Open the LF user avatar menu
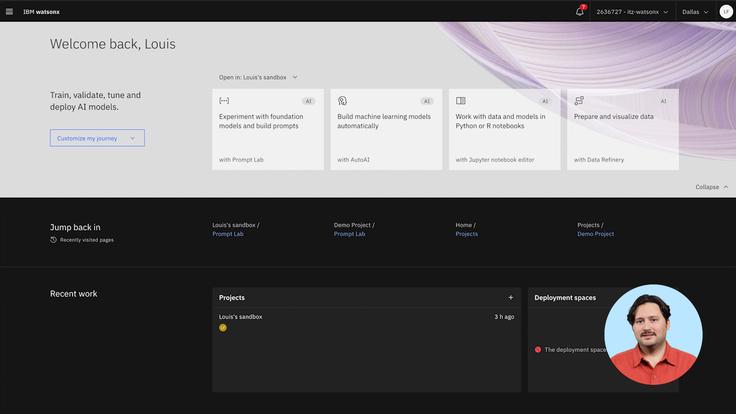Image resolution: width=736 pixels, height=414 pixels. 726,12
